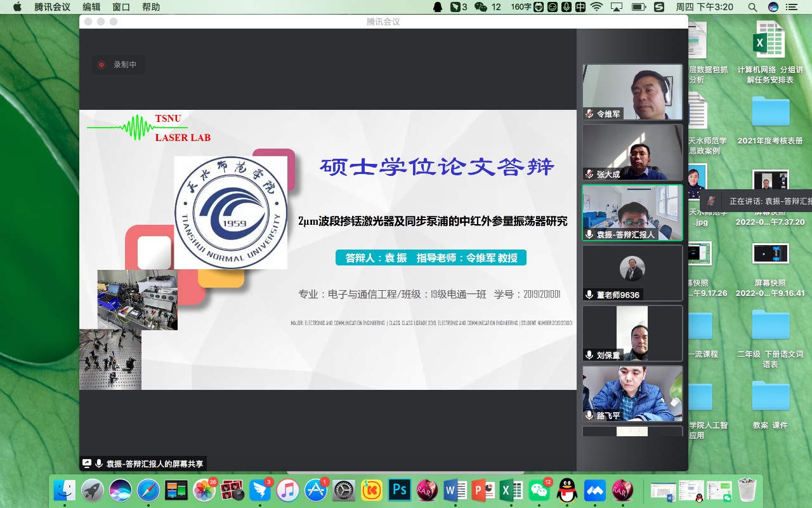Click the microphone icon in the menu bar
Image resolution: width=812 pixels, height=508 pixels.
[566, 7]
